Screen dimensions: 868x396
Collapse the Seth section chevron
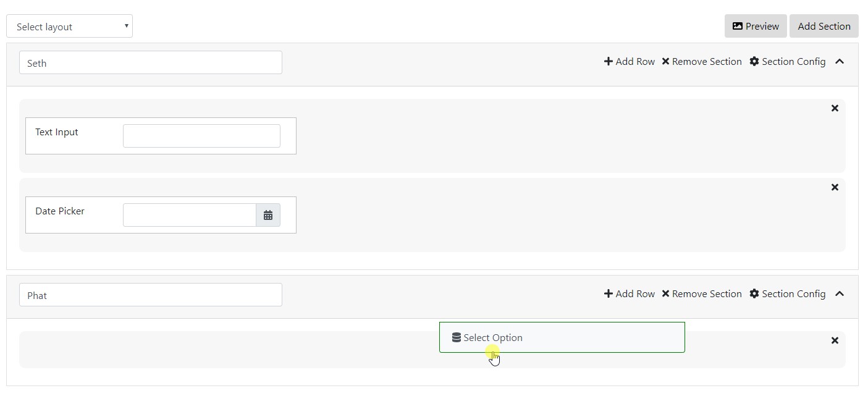[840, 62]
